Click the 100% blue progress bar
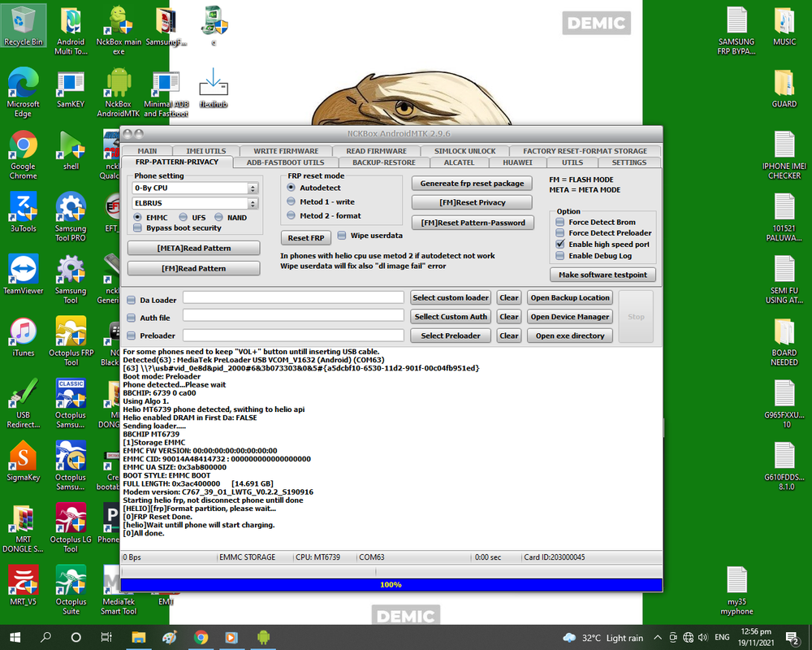 (391, 585)
